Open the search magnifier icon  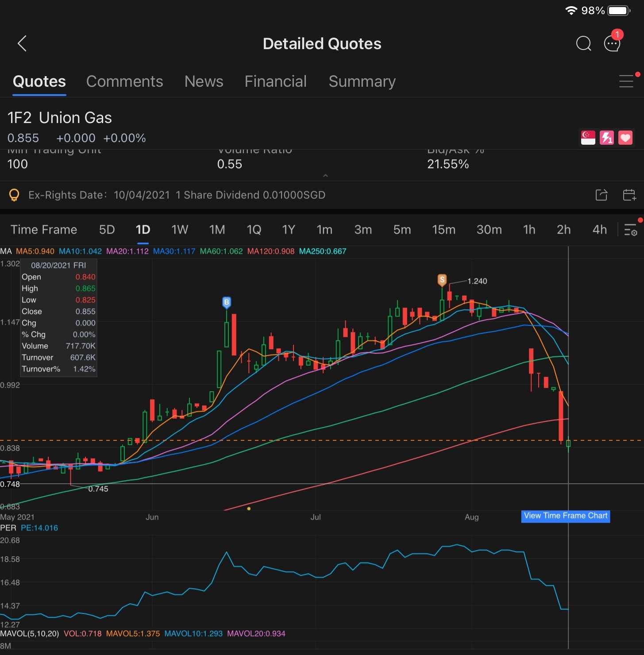(583, 43)
